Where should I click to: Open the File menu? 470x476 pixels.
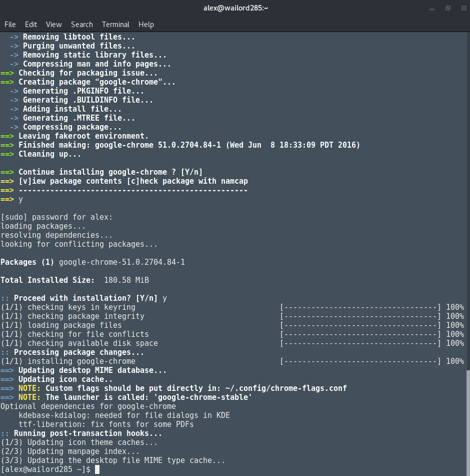10,24
